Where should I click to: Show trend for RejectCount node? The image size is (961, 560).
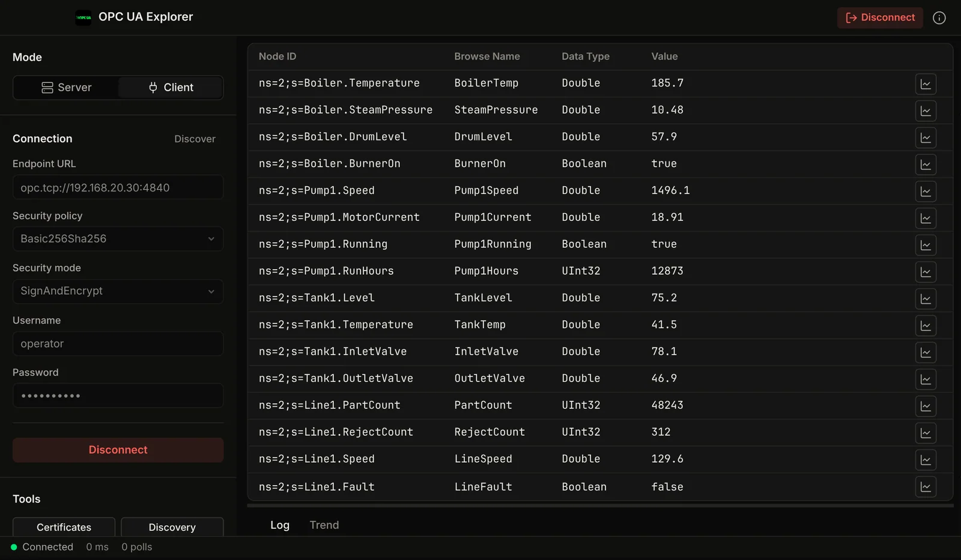(926, 433)
